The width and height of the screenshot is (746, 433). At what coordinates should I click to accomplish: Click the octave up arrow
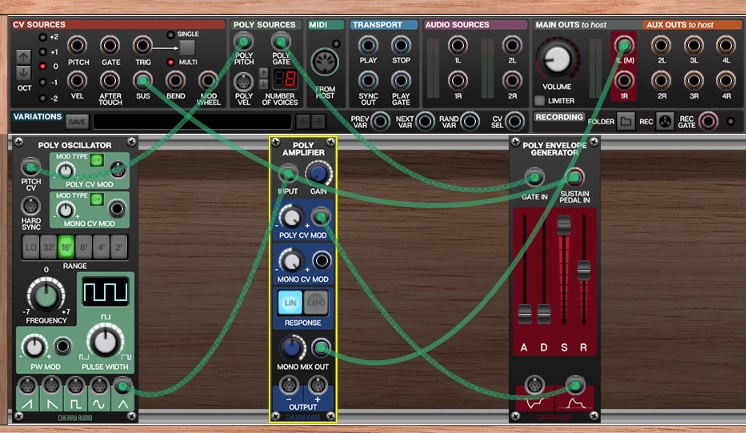[23, 57]
